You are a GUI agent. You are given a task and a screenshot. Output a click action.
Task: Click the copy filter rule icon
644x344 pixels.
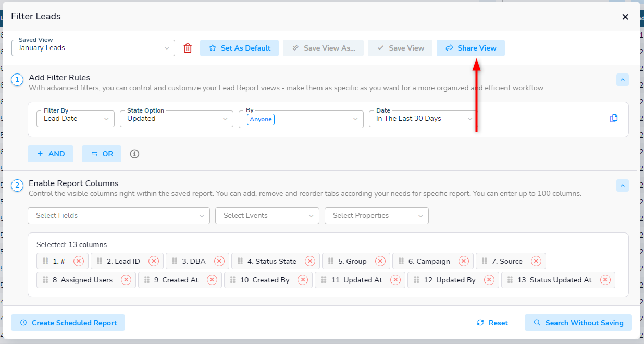pyautogui.click(x=614, y=119)
